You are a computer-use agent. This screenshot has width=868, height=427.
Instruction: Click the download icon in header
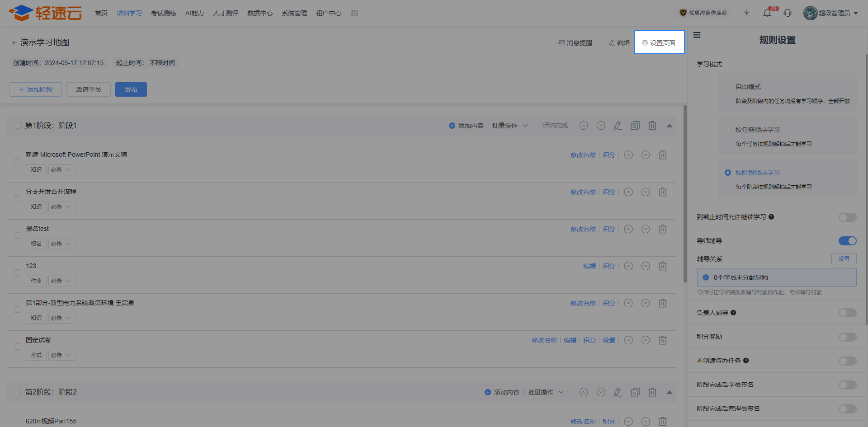(747, 13)
